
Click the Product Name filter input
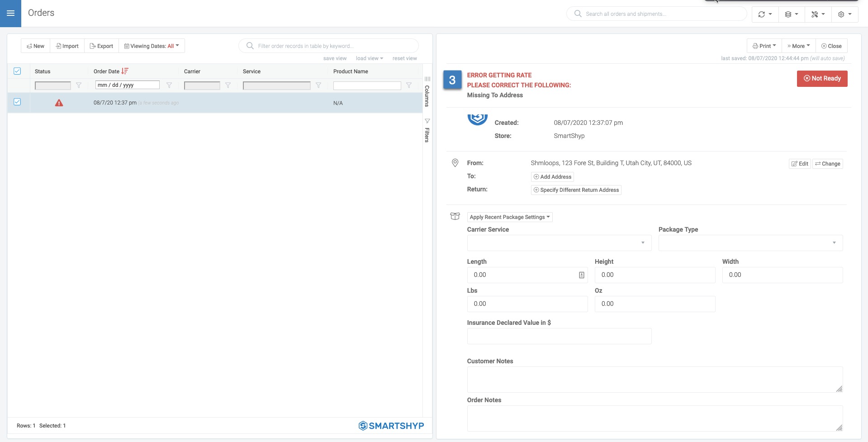tap(367, 86)
